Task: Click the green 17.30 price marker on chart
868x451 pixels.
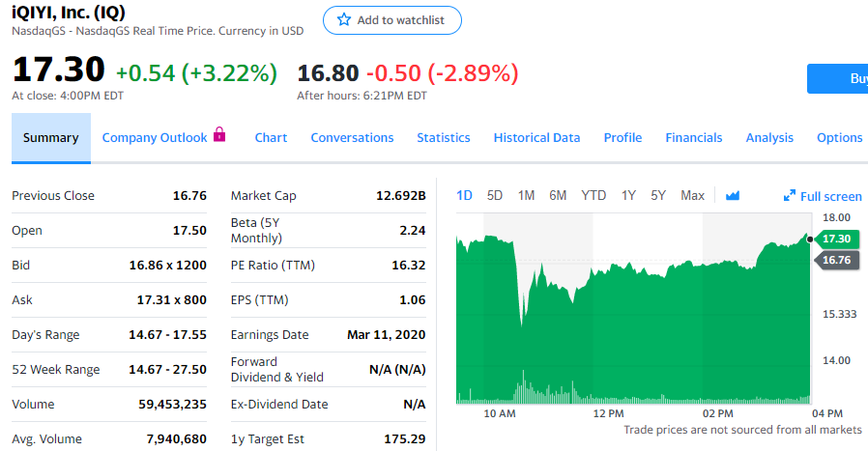Action: 837,239
